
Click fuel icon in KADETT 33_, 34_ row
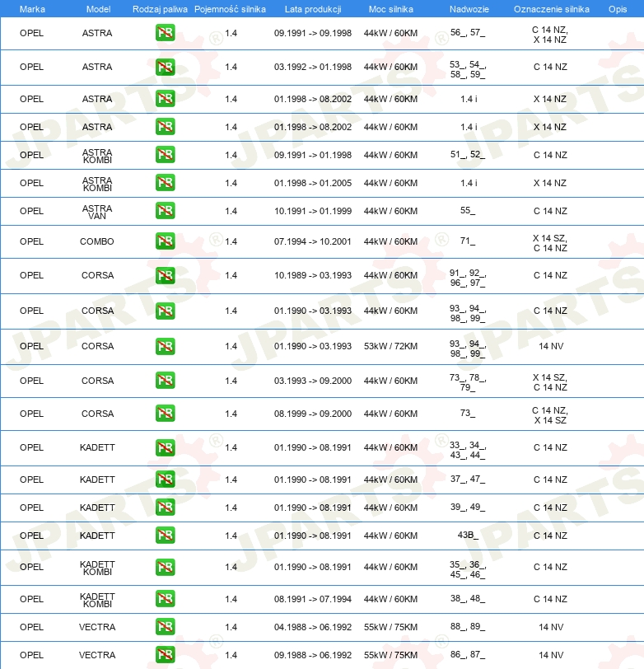tap(165, 447)
